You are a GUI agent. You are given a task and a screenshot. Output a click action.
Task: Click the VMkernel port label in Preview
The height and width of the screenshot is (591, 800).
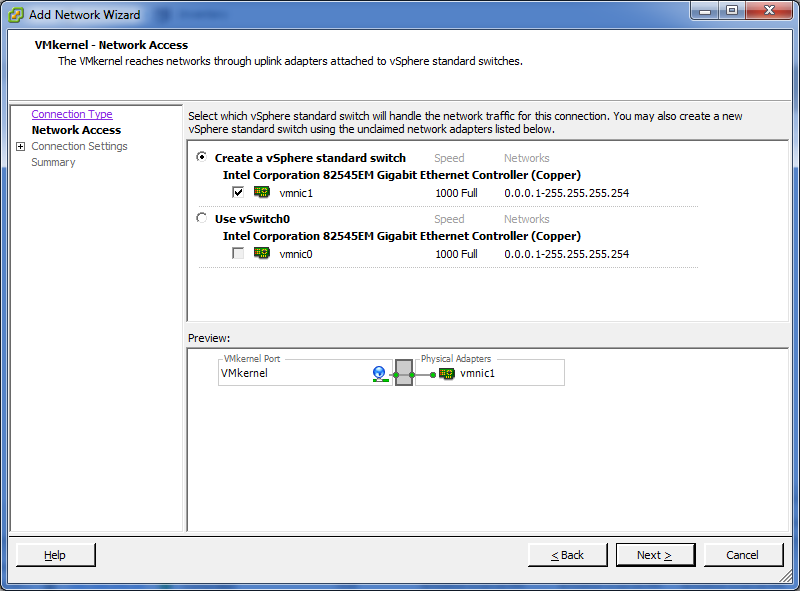(244, 373)
